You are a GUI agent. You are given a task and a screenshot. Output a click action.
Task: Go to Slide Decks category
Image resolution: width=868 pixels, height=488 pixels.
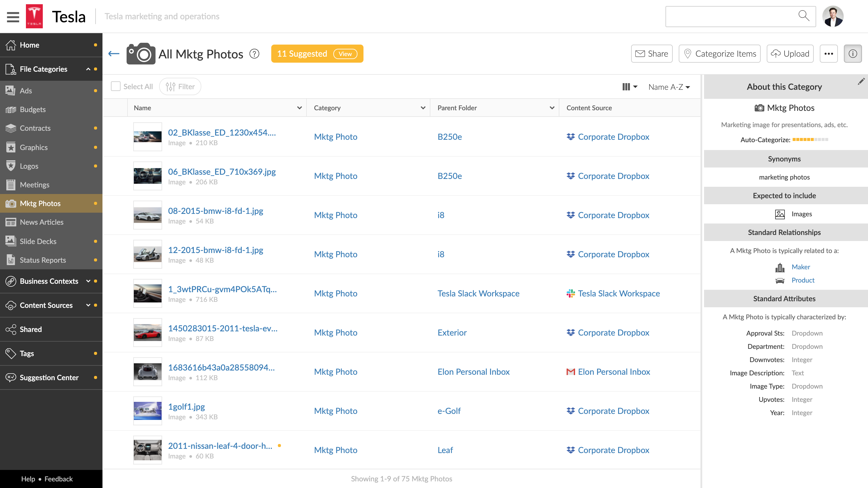38,241
